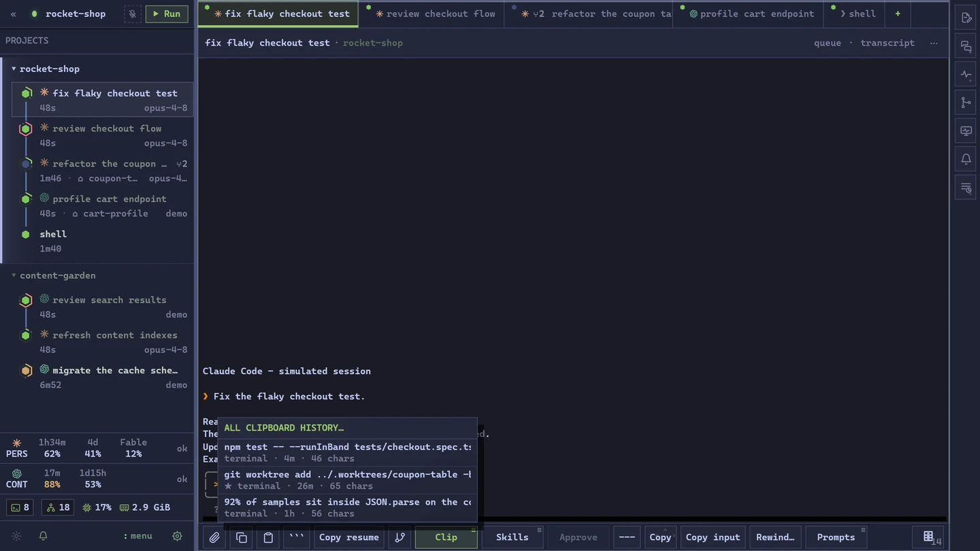The height and width of the screenshot is (551, 980).
Task: Collapse the sidebar with the double-chevron icon
Action: pyautogui.click(x=13, y=14)
